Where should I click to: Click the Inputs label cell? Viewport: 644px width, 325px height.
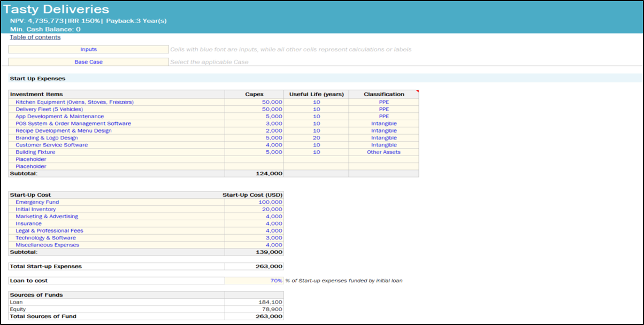(88, 49)
